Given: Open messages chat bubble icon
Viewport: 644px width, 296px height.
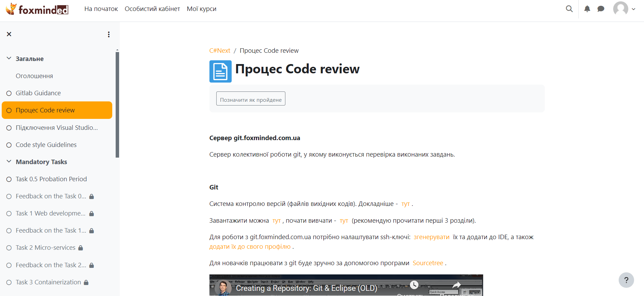Looking at the screenshot, I should coord(601,9).
